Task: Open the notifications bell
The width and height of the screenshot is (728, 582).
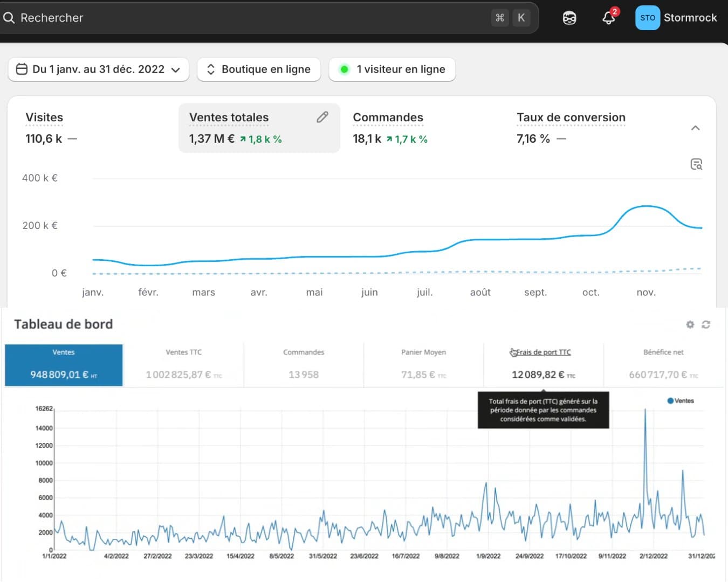Action: click(609, 18)
